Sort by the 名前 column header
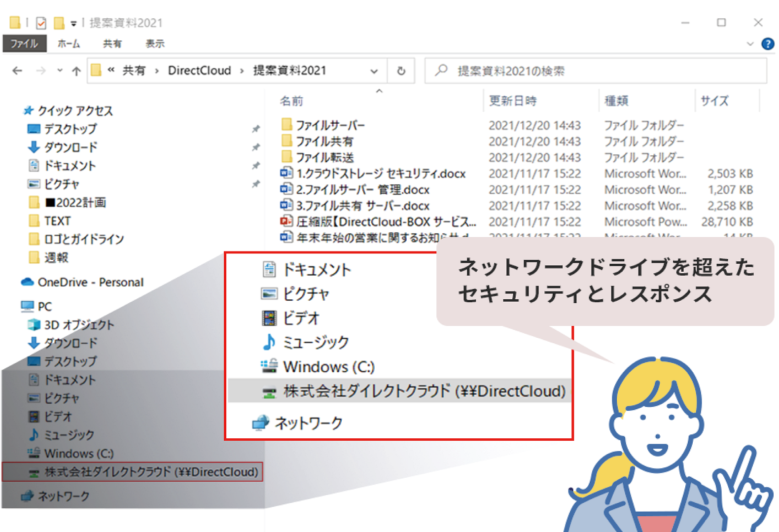 [x=291, y=101]
